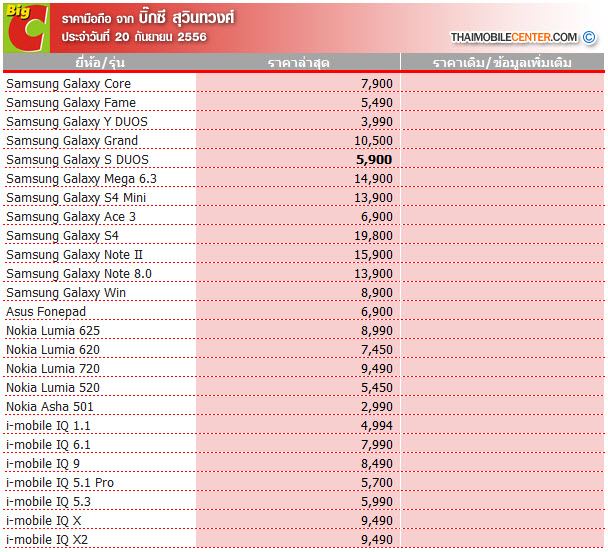Select Nokia Asha 501 text
The height and width of the screenshot is (552, 608).
point(50,407)
